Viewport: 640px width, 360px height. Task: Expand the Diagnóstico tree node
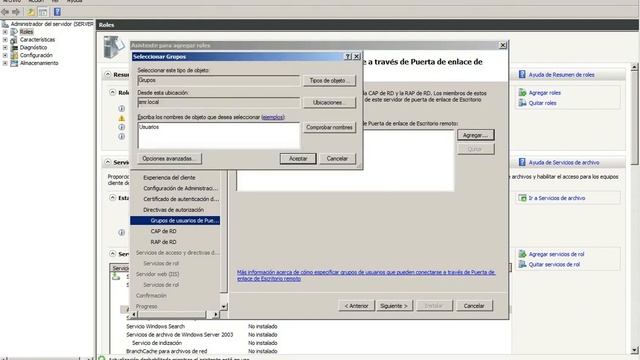point(5,47)
